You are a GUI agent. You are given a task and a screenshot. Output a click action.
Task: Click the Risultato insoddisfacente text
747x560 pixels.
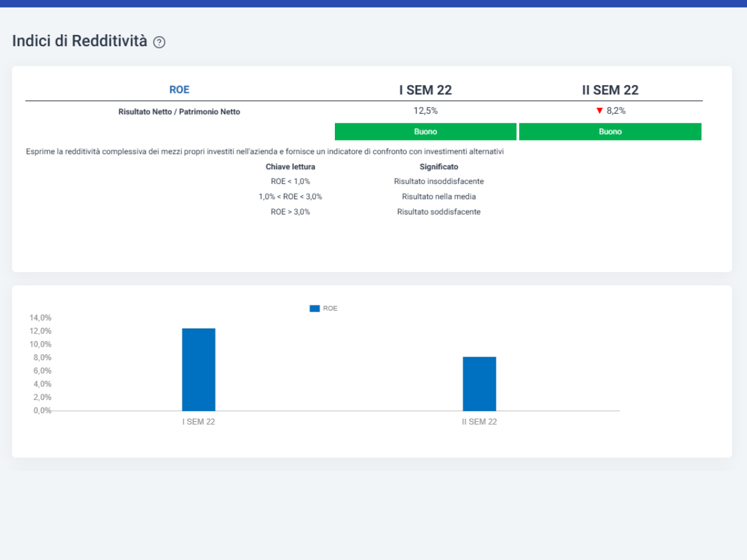(x=439, y=182)
